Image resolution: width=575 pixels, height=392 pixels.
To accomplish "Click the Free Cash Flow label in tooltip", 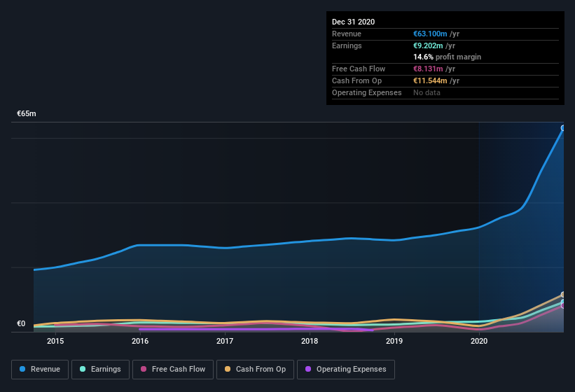I will [359, 69].
